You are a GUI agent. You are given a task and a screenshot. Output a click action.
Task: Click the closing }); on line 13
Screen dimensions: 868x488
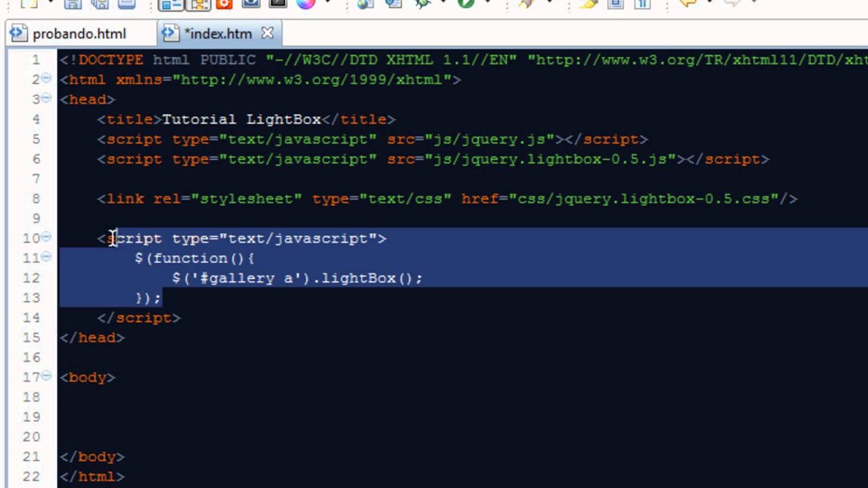pos(148,298)
